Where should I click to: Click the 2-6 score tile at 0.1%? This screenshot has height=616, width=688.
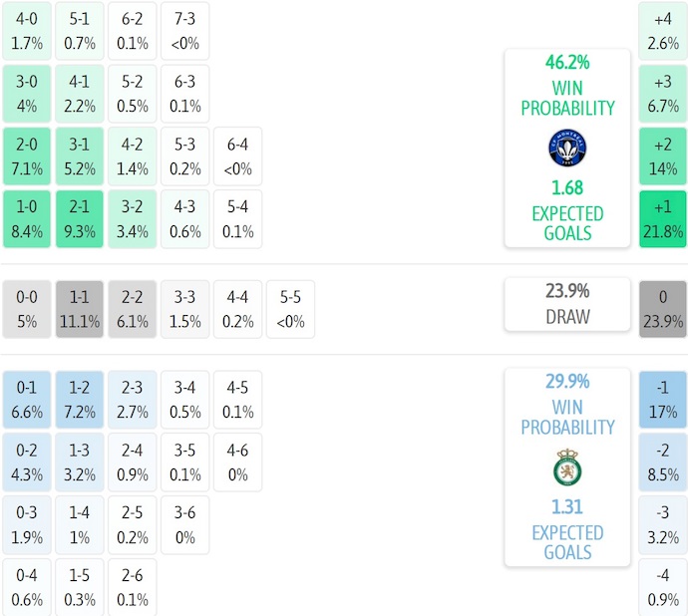[x=133, y=588]
